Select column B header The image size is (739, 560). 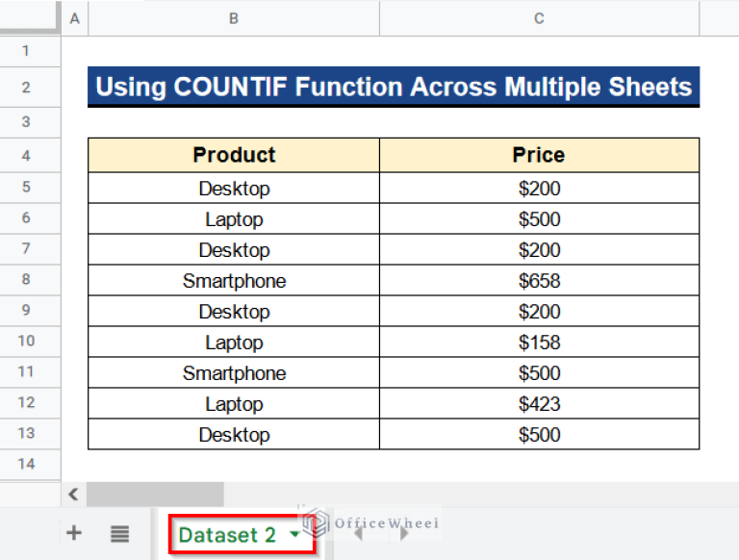click(234, 18)
